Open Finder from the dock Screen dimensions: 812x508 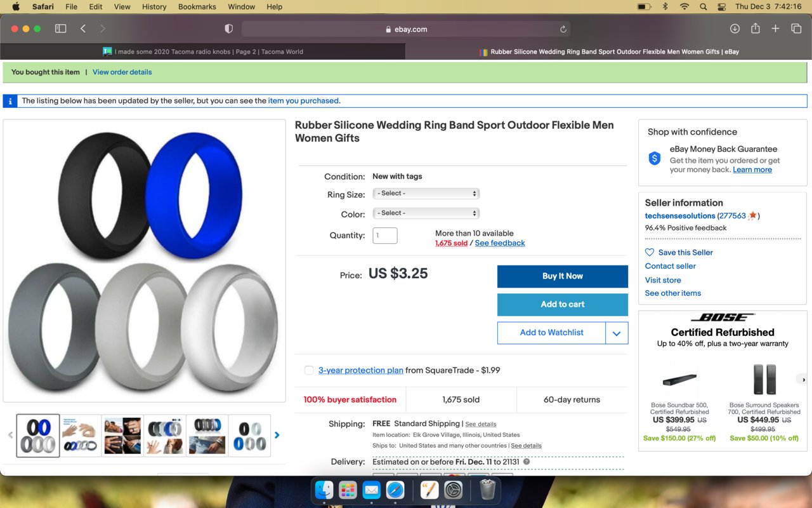pos(324,490)
